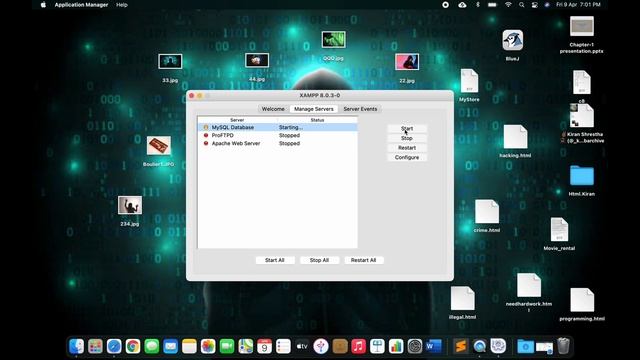Viewport: 640px width, 360px height.
Task: Click the Status column header
Action: pos(317,120)
